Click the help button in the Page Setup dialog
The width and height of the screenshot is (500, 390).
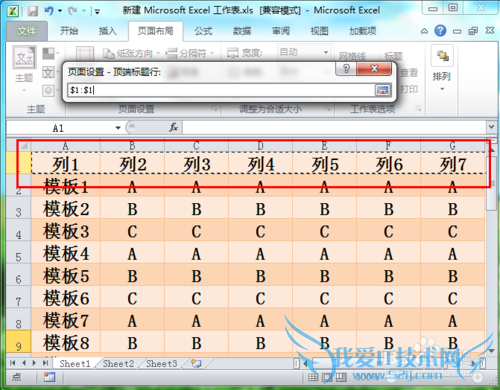point(346,69)
